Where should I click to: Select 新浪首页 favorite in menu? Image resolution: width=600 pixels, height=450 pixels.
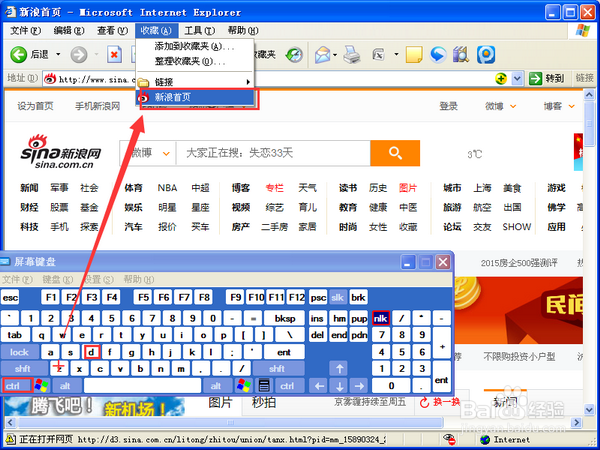[x=195, y=97]
